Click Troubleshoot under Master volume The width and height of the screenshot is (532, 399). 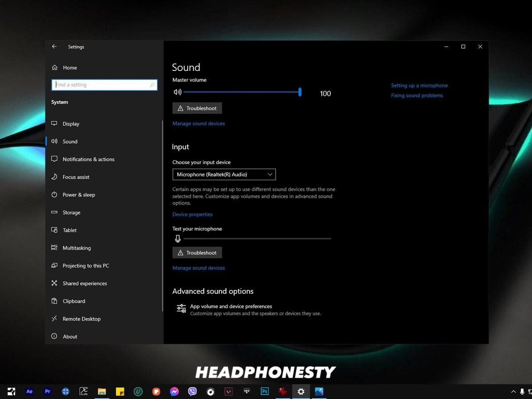[x=197, y=108]
